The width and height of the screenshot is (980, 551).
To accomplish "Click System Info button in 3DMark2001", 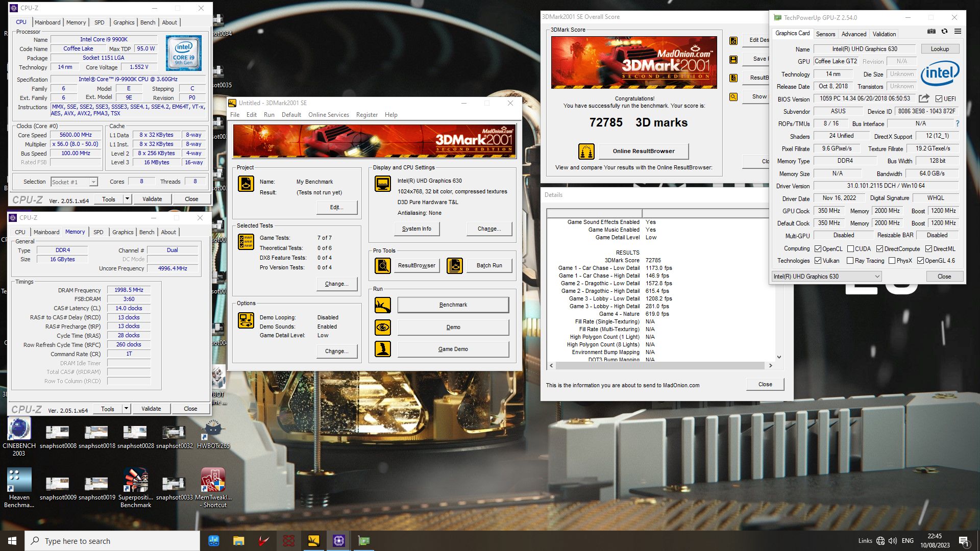I will (416, 229).
